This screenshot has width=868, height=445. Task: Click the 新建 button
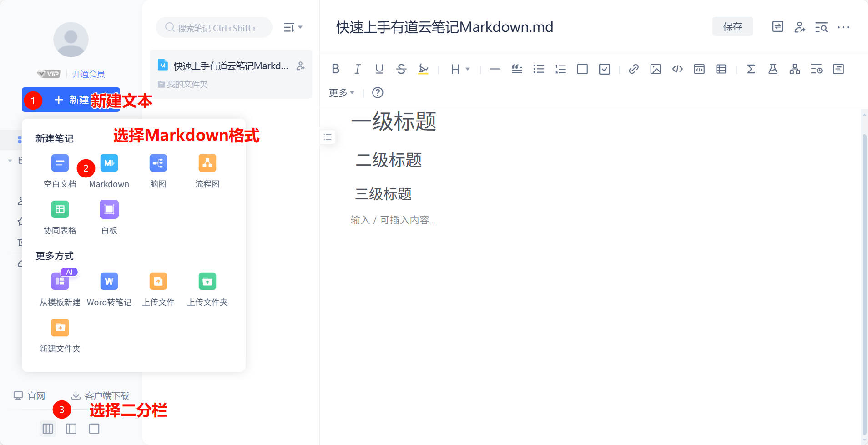71,100
